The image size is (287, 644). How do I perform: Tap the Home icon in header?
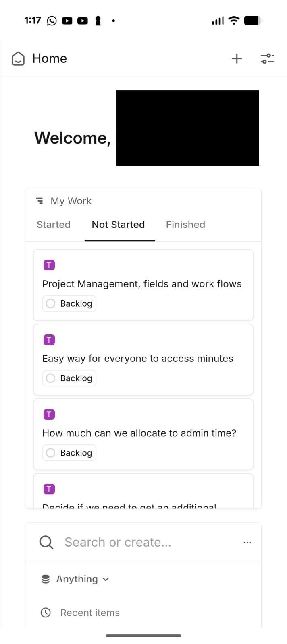(x=18, y=59)
